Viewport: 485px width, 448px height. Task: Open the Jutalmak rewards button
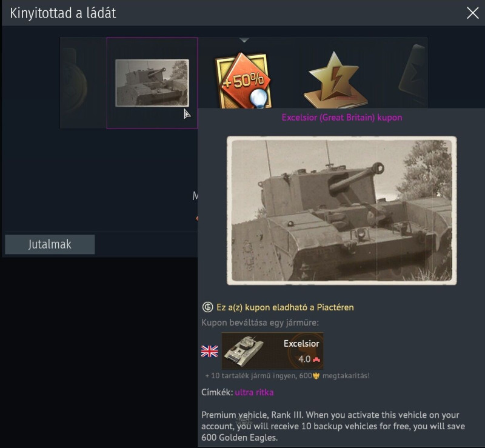(x=50, y=244)
